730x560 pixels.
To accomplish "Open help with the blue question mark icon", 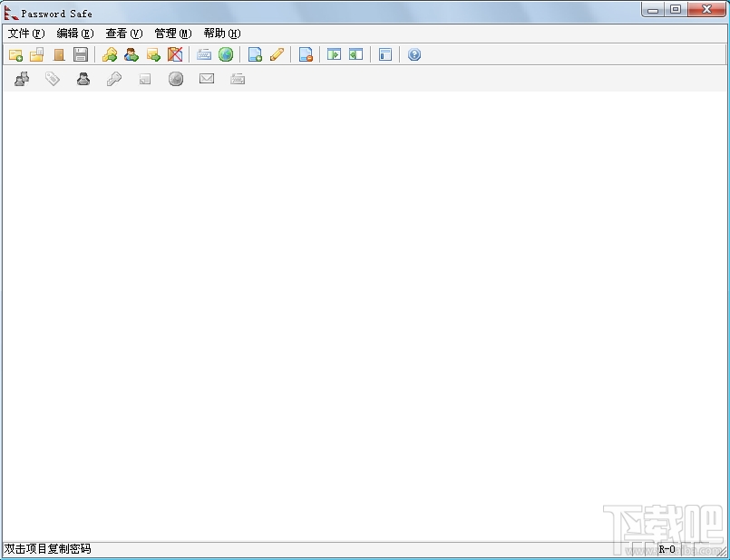I will (x=414, y=55).
